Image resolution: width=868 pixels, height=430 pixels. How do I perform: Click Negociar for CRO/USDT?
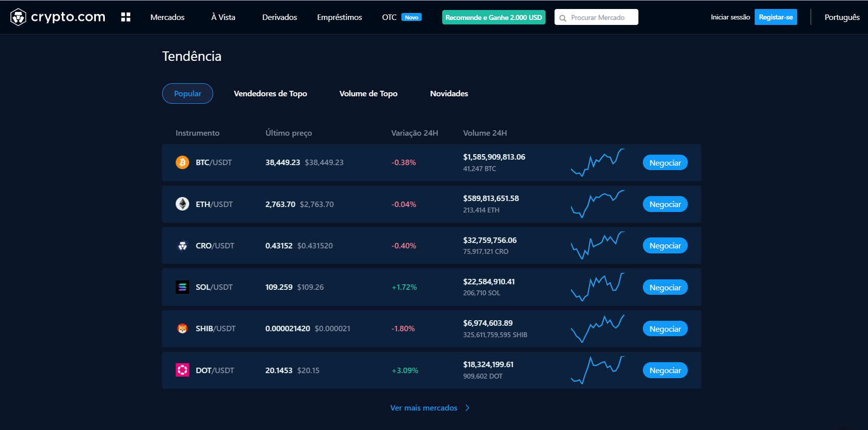pyautogui.click(x=665, y=245)
